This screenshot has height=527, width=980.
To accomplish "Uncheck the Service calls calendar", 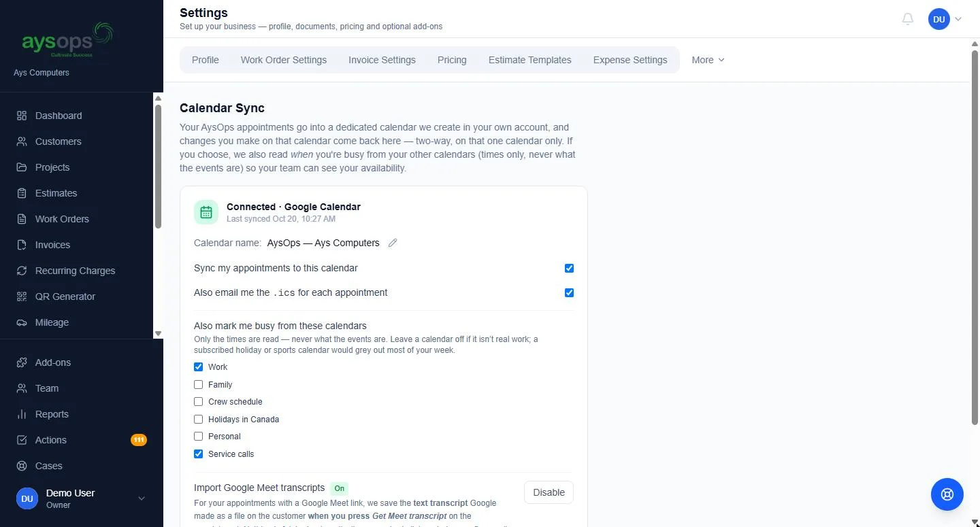I will [198, 454].
